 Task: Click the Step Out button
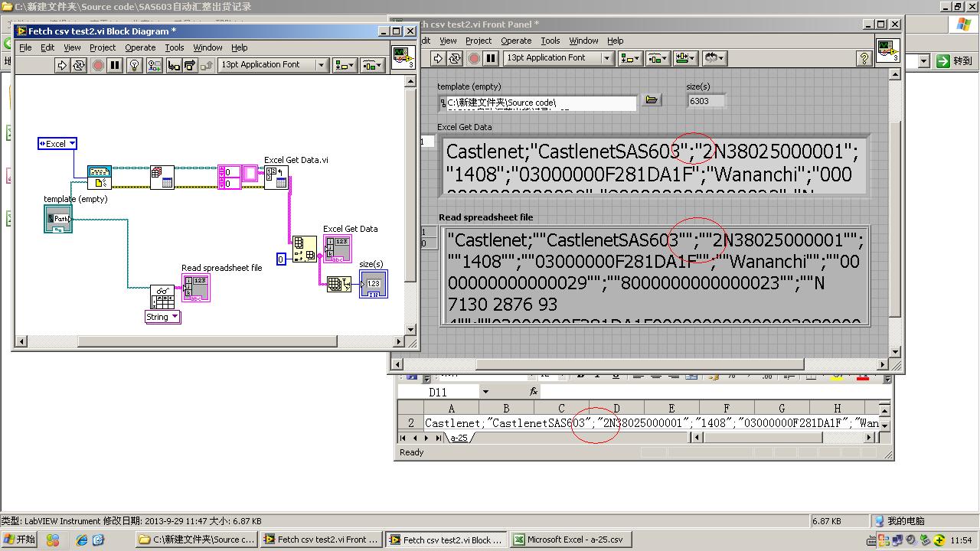(206, 65)
